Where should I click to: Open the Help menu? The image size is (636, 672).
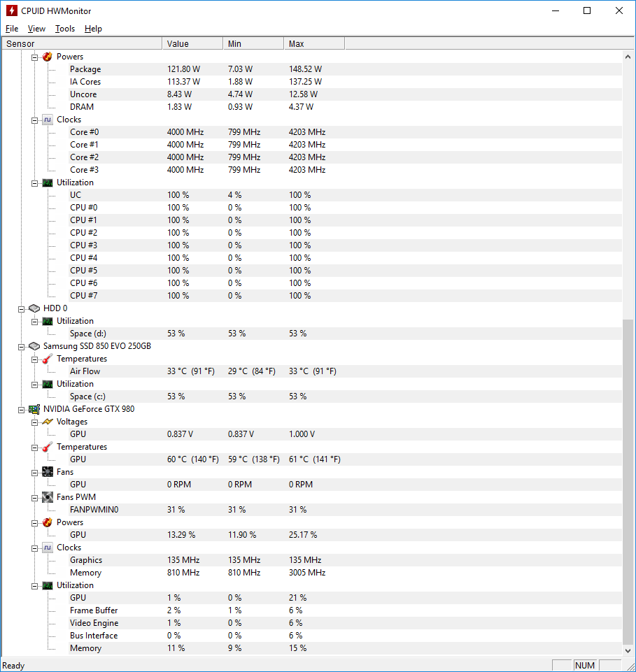click(x=93, y=29)
